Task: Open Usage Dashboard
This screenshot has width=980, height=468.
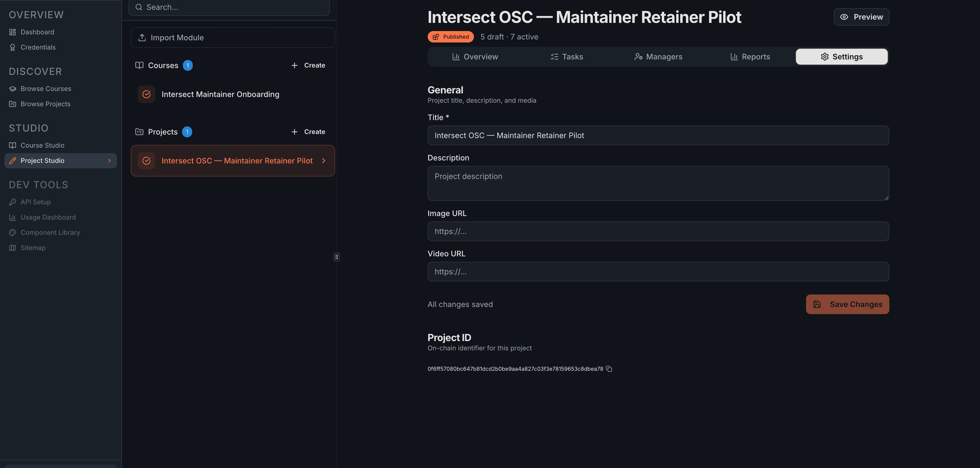Action: point(48,217)
